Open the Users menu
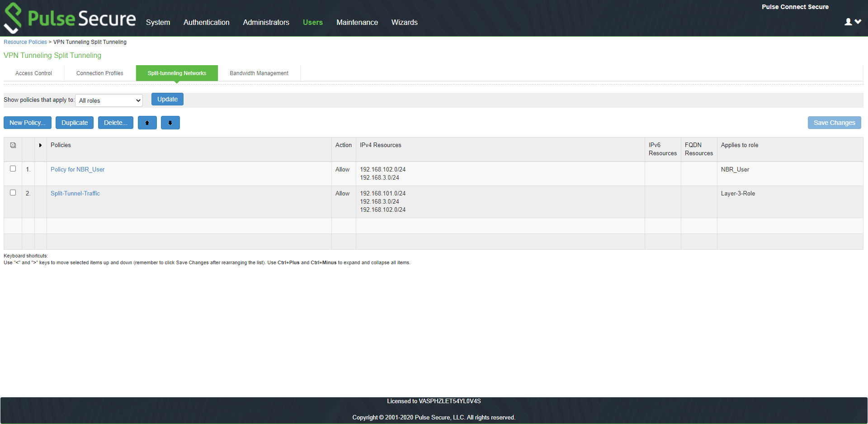868x424 pixels. (x=313, y=22)
